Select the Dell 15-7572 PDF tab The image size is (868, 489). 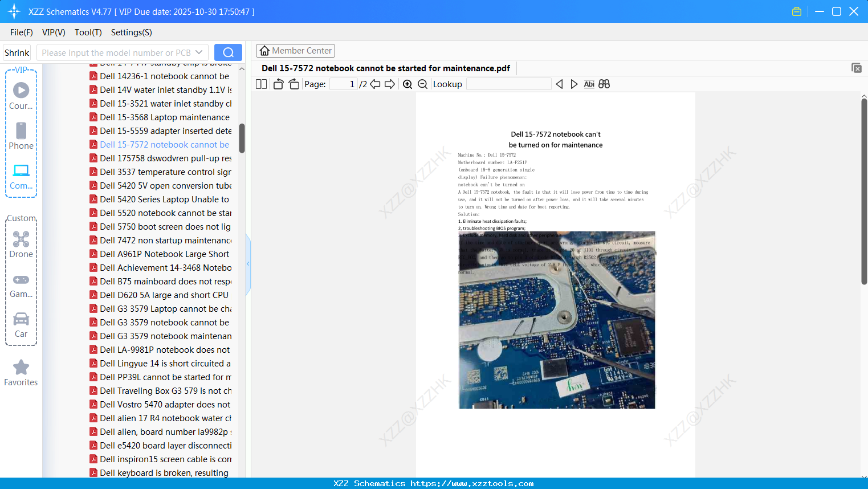tap(386, 68)
